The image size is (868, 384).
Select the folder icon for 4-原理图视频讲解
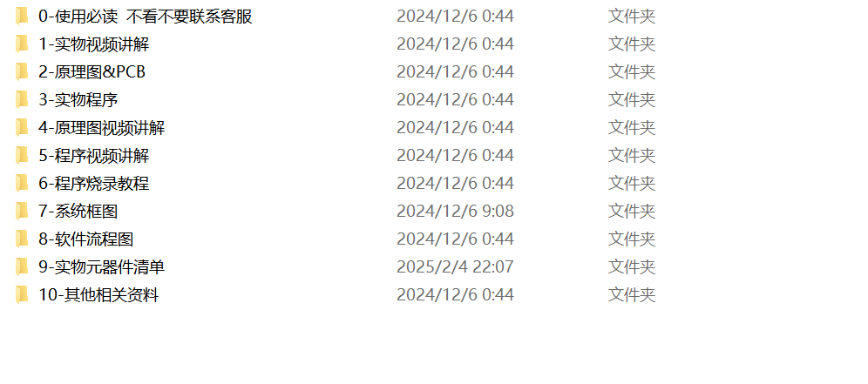[x=22, y=128]
